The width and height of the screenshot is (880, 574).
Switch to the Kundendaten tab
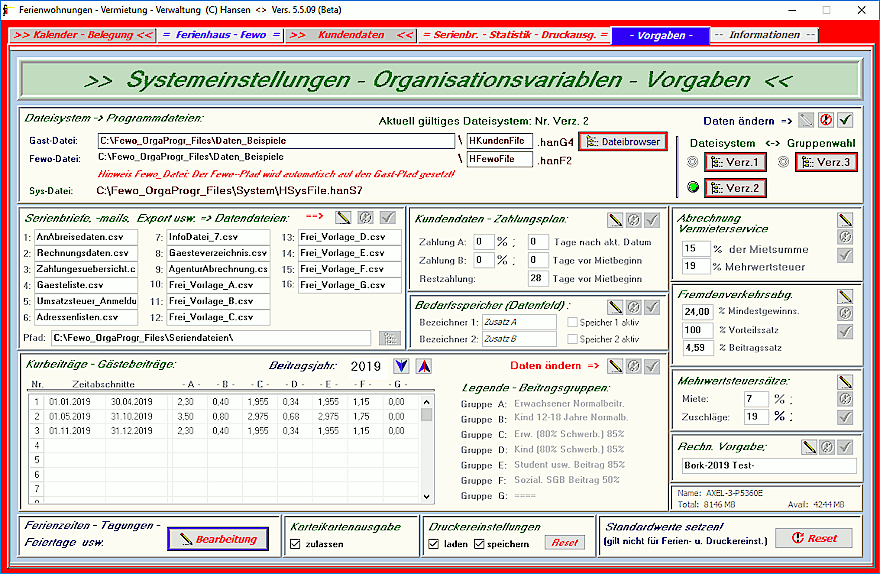(x=349, y=35)
